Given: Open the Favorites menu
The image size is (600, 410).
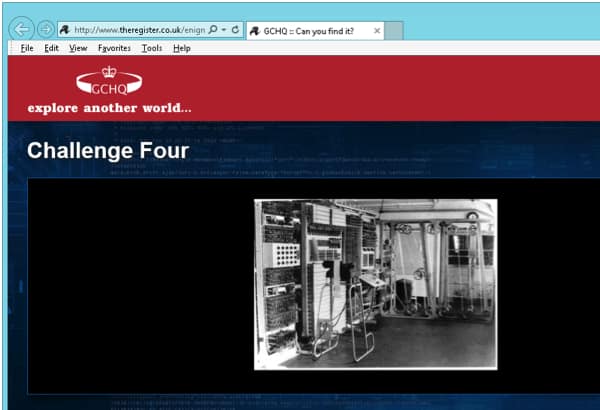Looking at the screenshot, I should (114, 48).
